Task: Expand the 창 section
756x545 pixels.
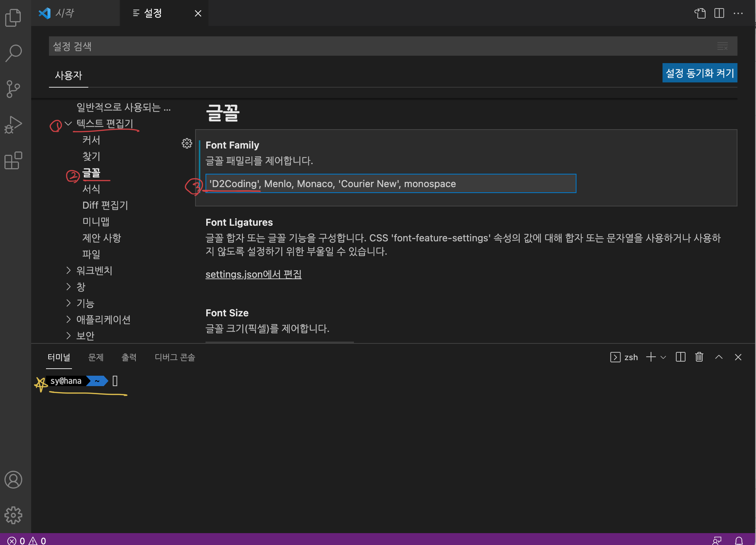Action: click(x=68, y=287)
